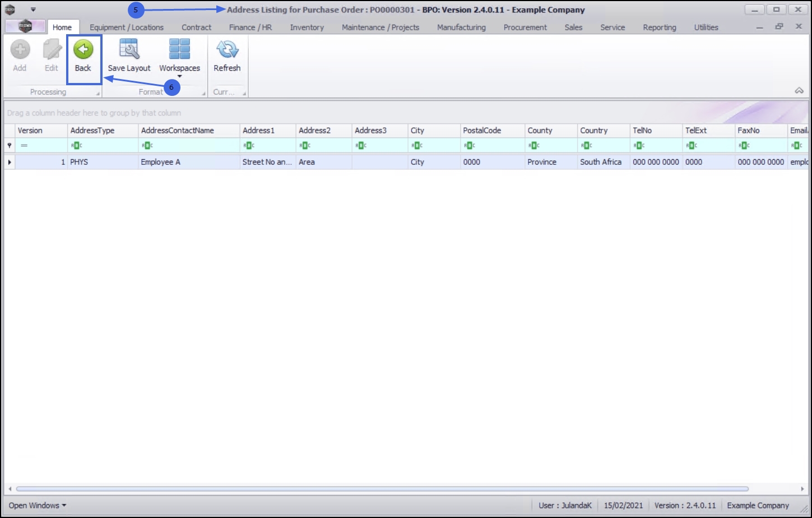Image resolution: width=812 pixels, height=518 pixels.
Task: Open the Sales tab
Action: click(x=573, y=27)
